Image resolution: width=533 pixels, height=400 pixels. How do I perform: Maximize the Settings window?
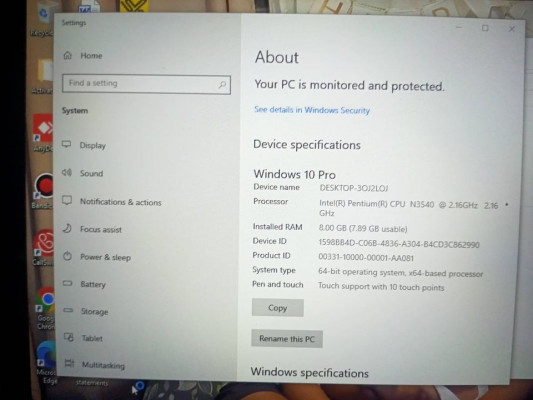(x=485, y=28)
